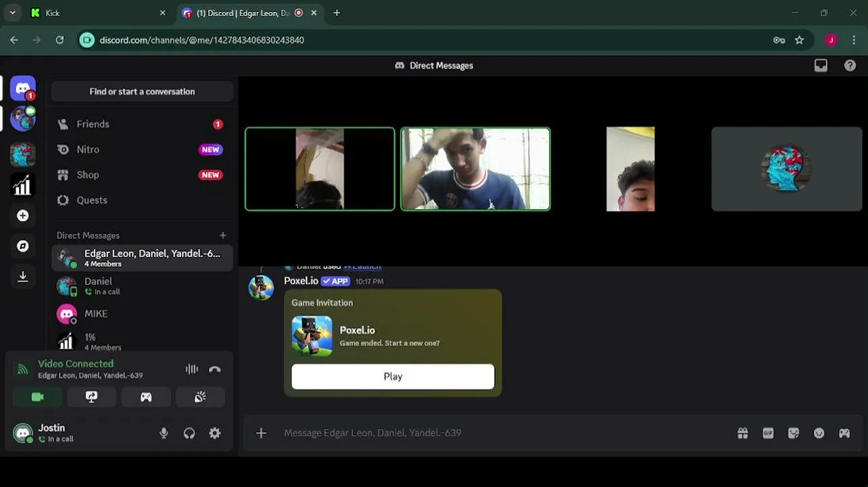868x487 pixels.
Task: Open the soundboard button
Action: click(200, 397)
